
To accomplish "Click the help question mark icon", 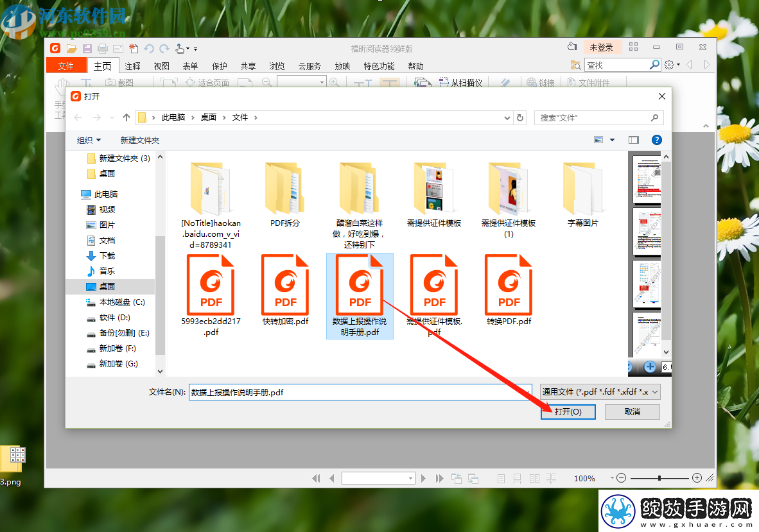I will [656, 140].
